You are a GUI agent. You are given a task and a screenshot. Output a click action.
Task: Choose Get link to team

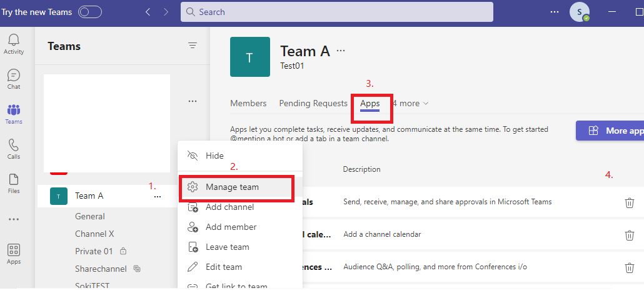pyautogui.click(x=240, y=286)
